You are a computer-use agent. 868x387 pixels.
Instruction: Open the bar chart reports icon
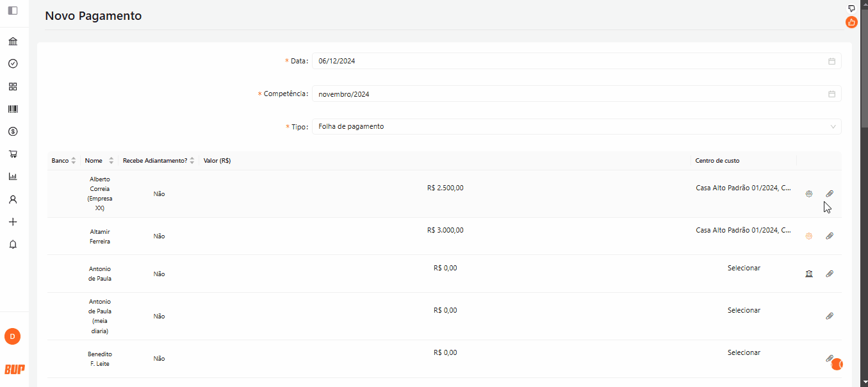click(13, 176)
